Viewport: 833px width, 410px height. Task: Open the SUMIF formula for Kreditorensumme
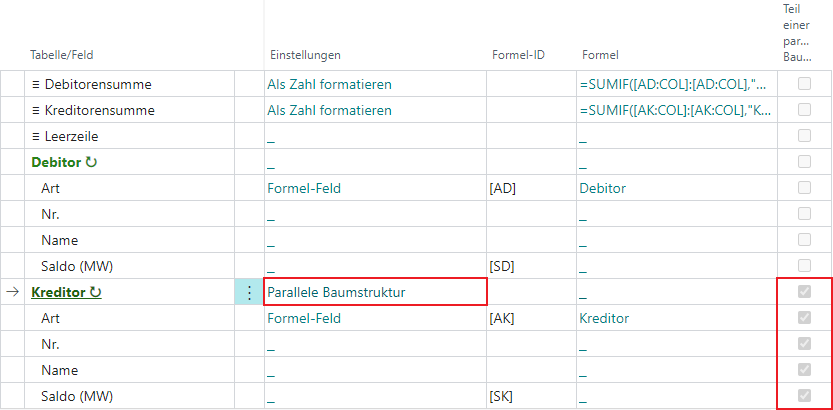676,110
